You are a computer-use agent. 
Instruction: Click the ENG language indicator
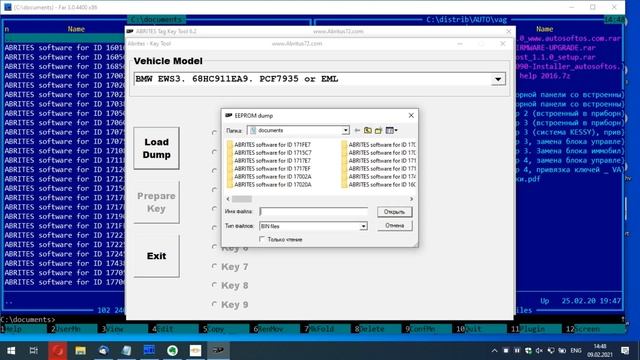[x=576, y=351]
